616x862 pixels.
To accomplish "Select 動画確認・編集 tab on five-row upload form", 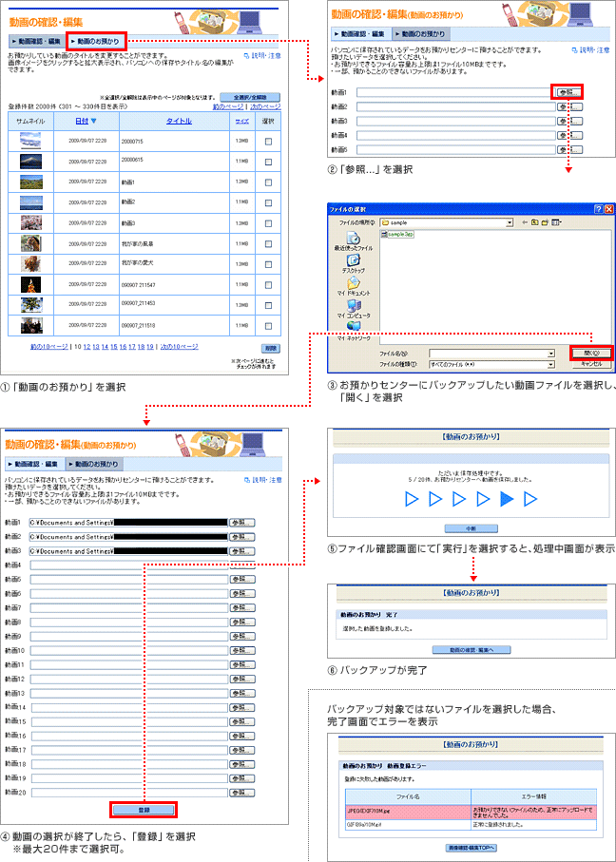I will [x=361, y=33].
